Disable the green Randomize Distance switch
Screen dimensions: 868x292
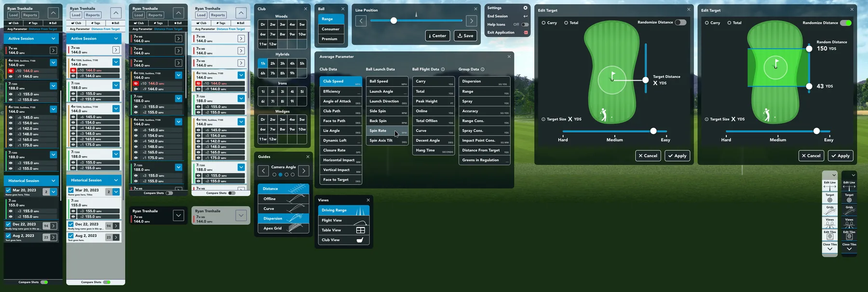[x=845, y=23]
